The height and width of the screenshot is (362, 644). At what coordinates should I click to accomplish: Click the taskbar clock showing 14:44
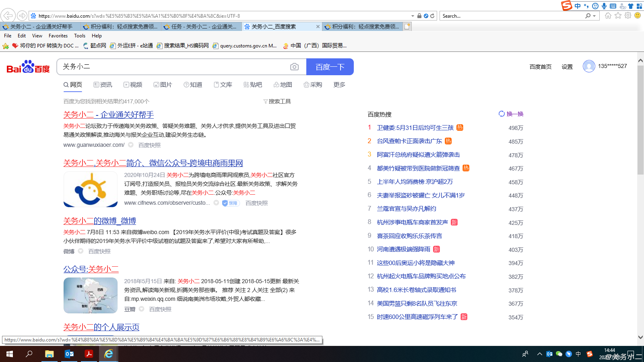pos(609,354)
